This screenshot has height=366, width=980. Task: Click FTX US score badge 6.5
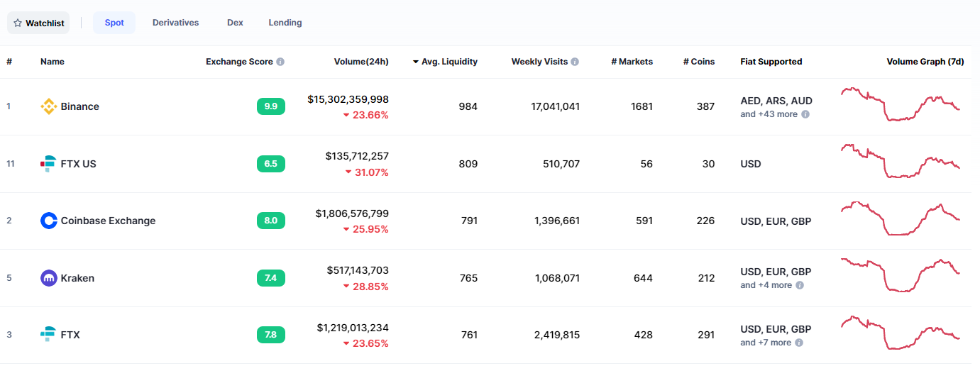click(x=271, y=164)
